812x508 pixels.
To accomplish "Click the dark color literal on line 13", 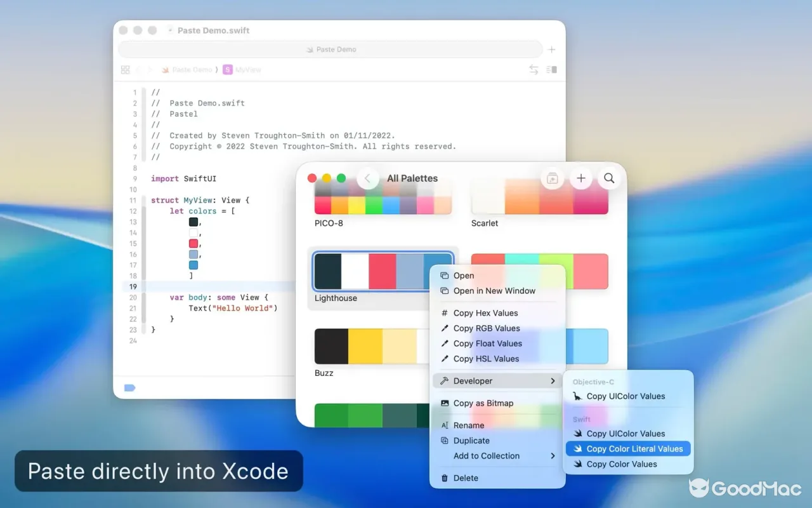I will coord(193,222).
